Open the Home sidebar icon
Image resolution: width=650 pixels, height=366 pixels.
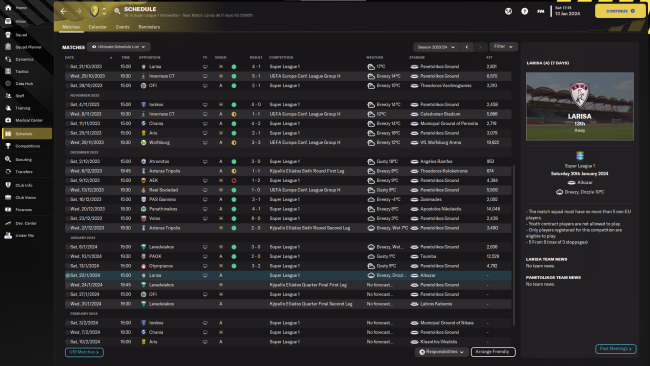[x=8, y=7]
